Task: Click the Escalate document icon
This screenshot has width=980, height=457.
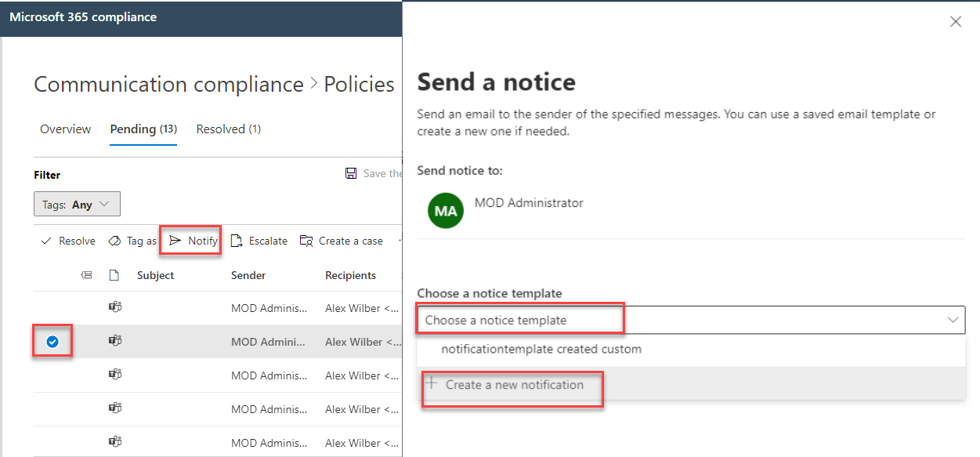Action: point(237,241)
